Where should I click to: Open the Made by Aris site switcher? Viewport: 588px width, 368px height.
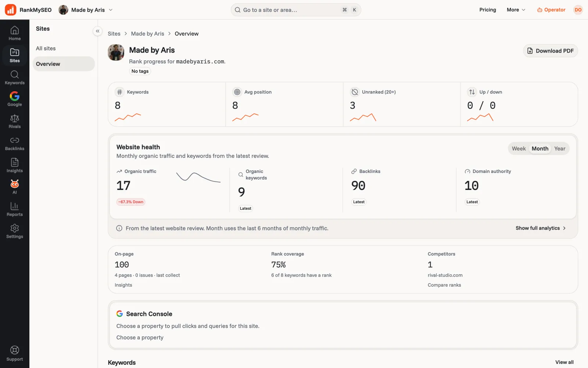coord(86,10)
